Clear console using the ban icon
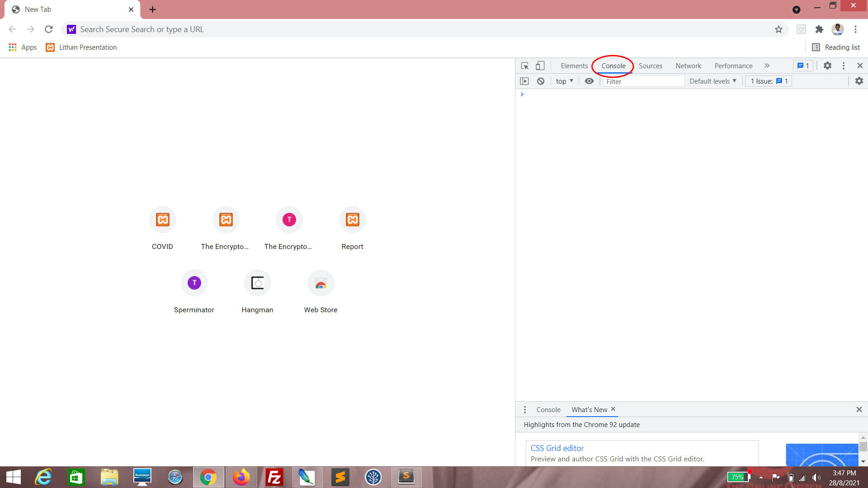The image size is (868, 488). (541, 81)
